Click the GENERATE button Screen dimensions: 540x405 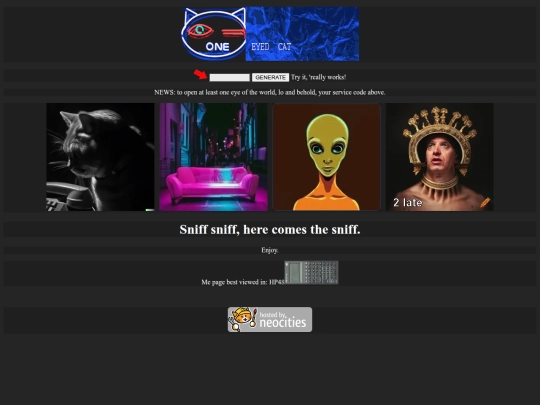pos(270,77)
